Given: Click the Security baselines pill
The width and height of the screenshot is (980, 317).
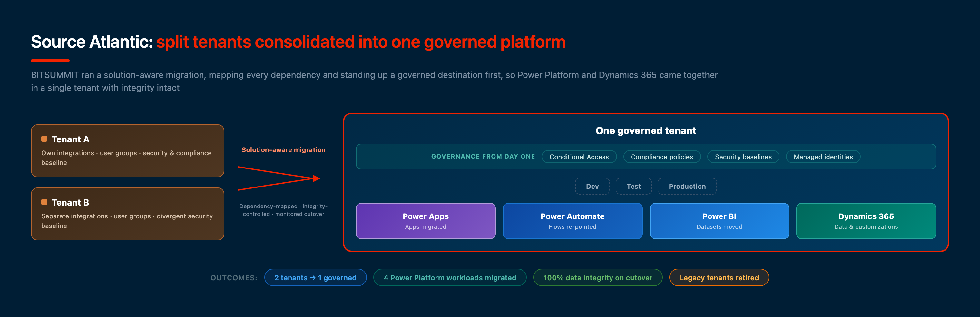Looking at the screenshot, I should pos(743,157).
